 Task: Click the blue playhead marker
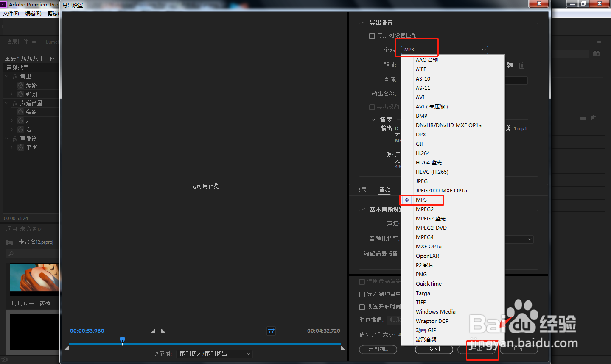pos(122,340)
